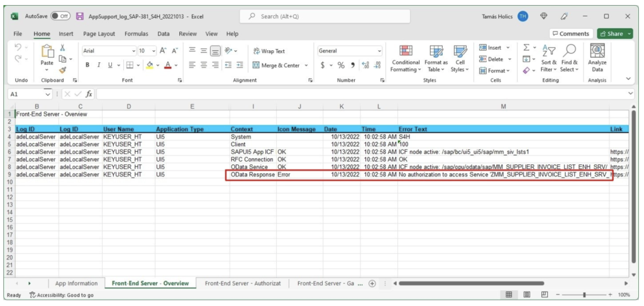644x306 pixels.
Task: Apply Accounting Number Format dollar icon
Action: (323, 65)
